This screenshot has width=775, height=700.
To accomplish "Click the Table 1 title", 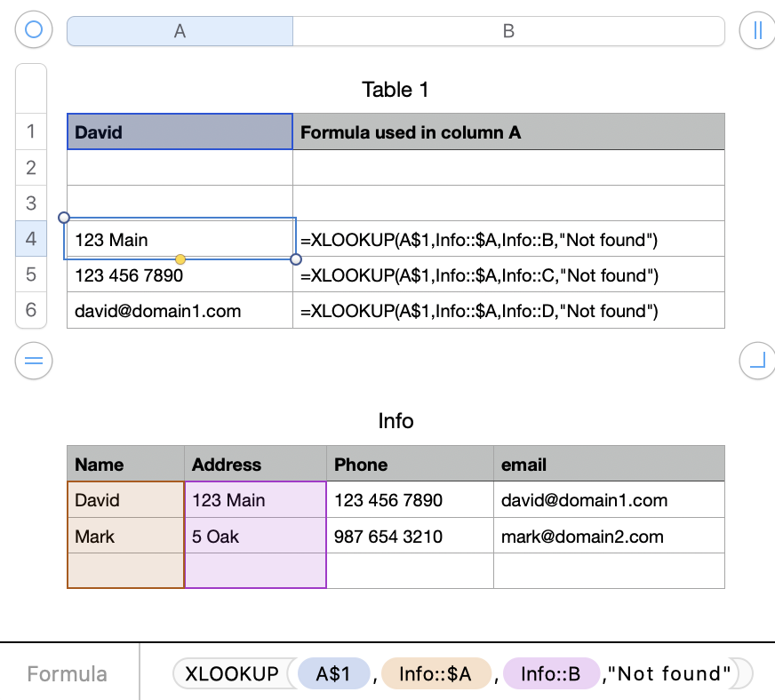I will point(395,90).
